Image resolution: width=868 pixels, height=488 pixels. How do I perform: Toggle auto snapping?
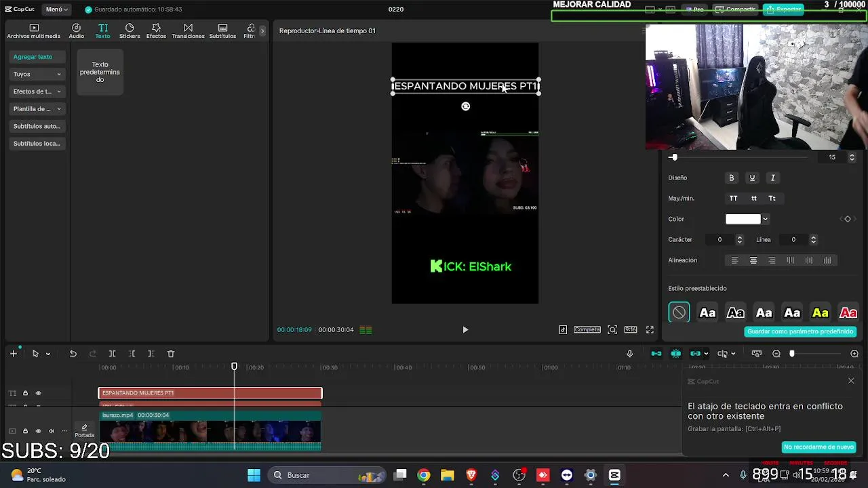[676, 354]
